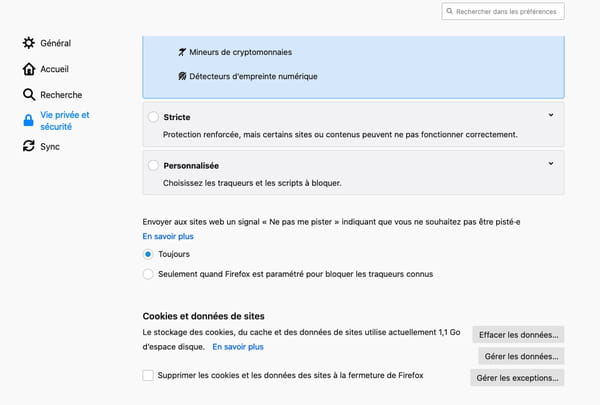Click the Général gear icon
This screenshot has width=600, height=405.
(29, 43)
